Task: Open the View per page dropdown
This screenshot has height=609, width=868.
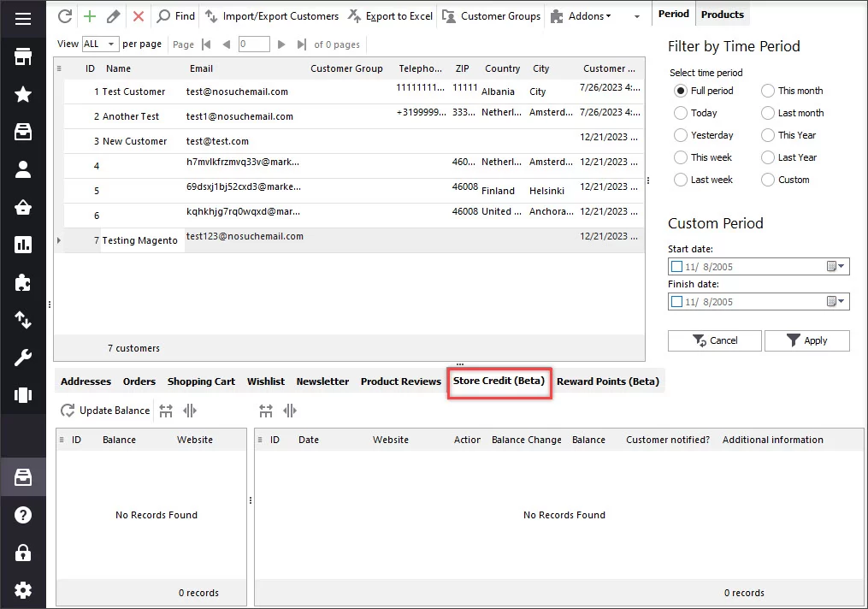Action: 100,44
